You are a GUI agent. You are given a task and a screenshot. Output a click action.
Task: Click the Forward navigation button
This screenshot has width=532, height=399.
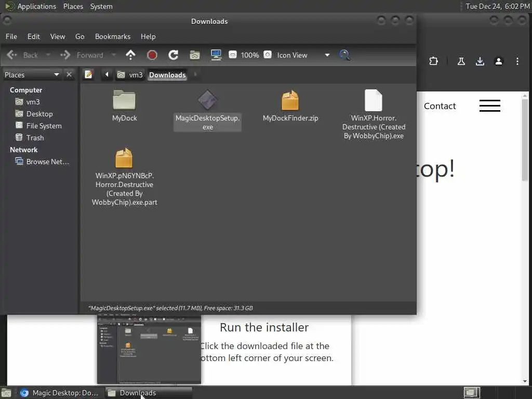[82, 55]
